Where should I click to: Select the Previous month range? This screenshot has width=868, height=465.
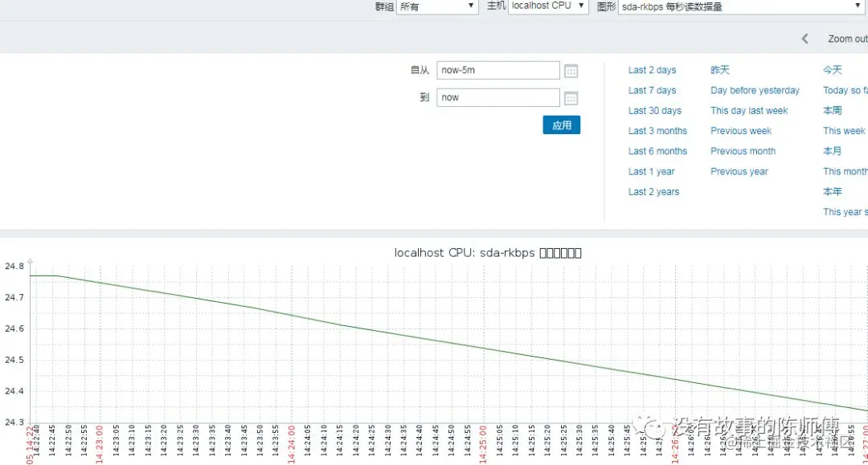(x=743, y=151)
